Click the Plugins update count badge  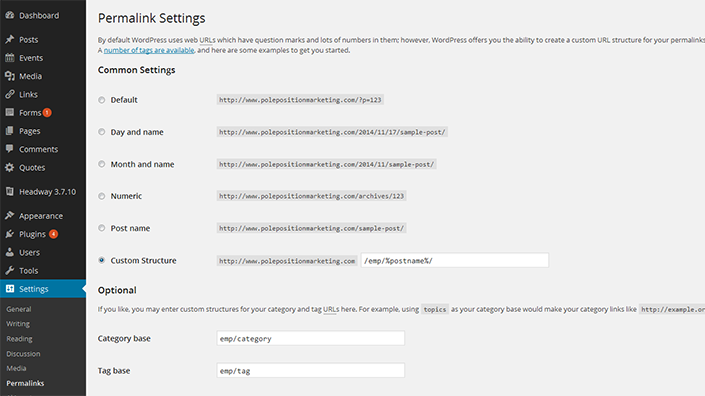54,234
